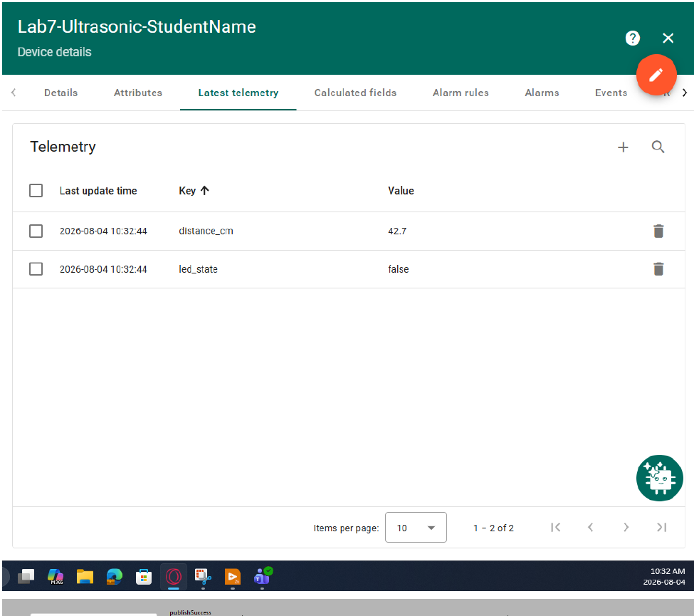Open the Alarm rules tab

click(461, 93)
